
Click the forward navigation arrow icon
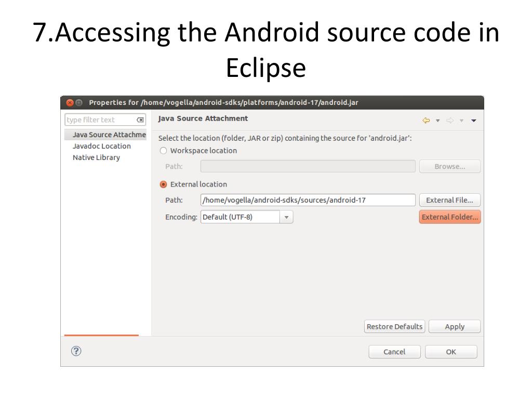[x=450, y=121]
